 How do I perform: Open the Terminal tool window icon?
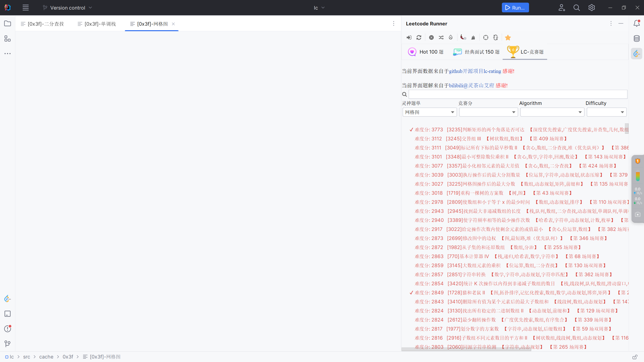click(x=8, y=314)
